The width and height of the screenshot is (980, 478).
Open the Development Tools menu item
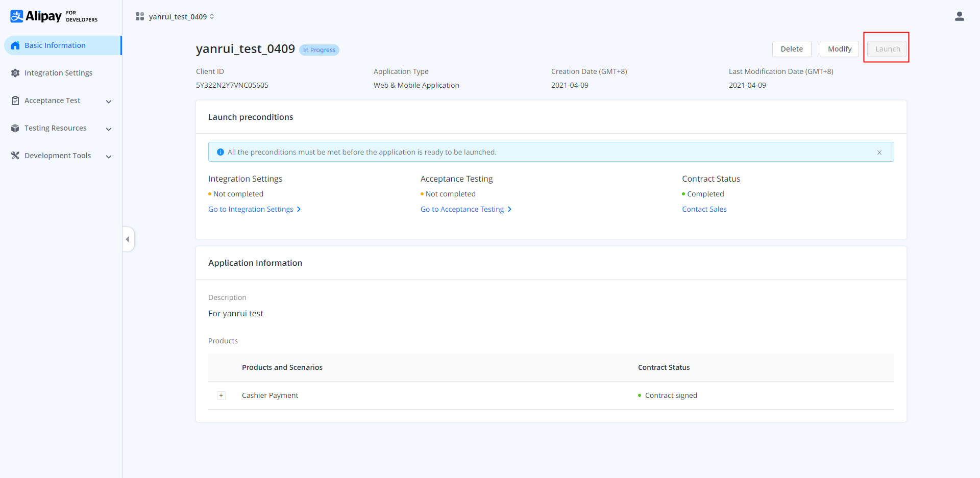[x=58, y=156]
